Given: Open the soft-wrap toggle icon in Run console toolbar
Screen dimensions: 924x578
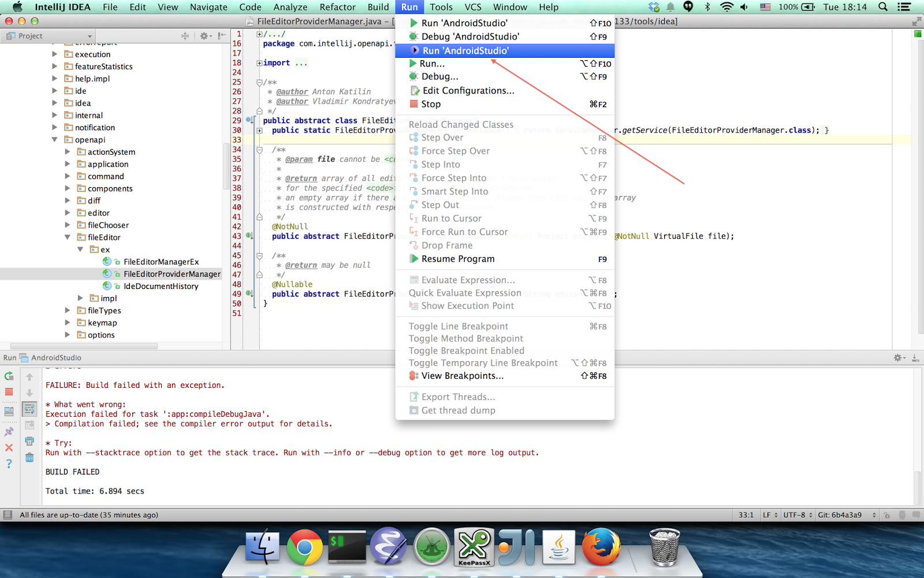Looking at the screenshot, I should tap(29, 409).
